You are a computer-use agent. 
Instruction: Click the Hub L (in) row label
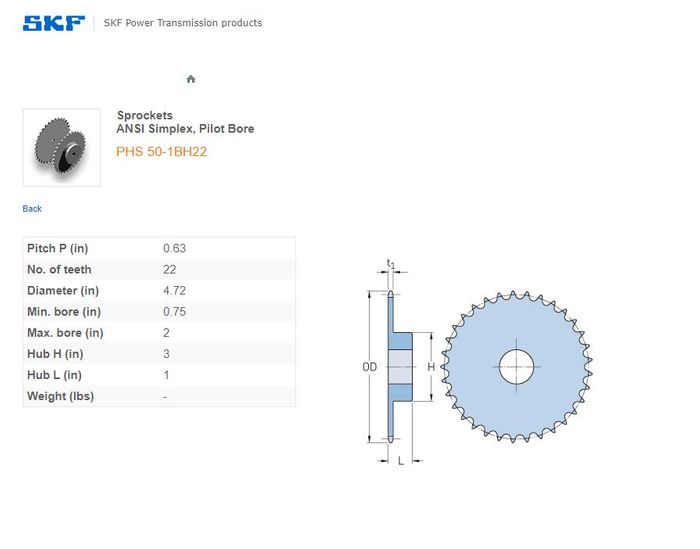54,375
